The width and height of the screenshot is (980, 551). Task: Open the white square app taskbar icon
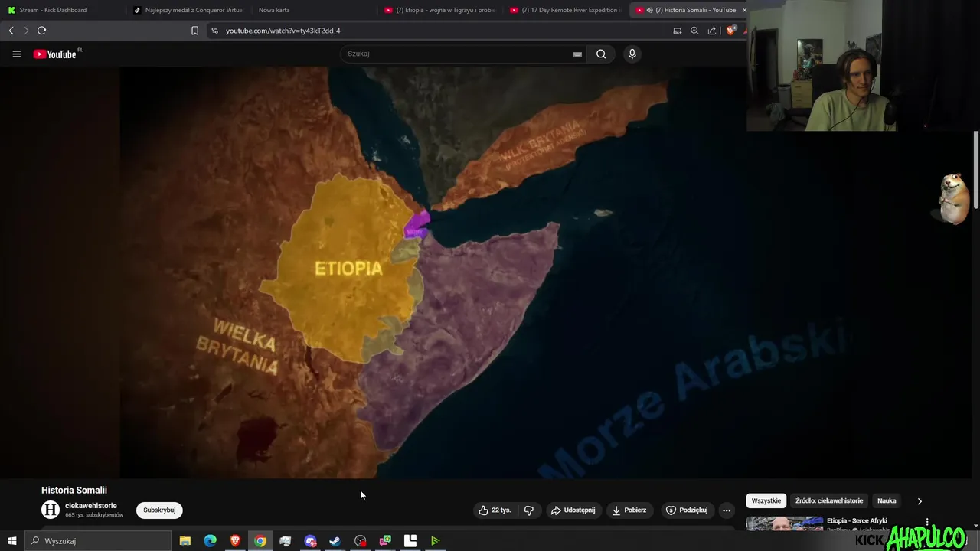pyautogui.click(x=410, y=541)
